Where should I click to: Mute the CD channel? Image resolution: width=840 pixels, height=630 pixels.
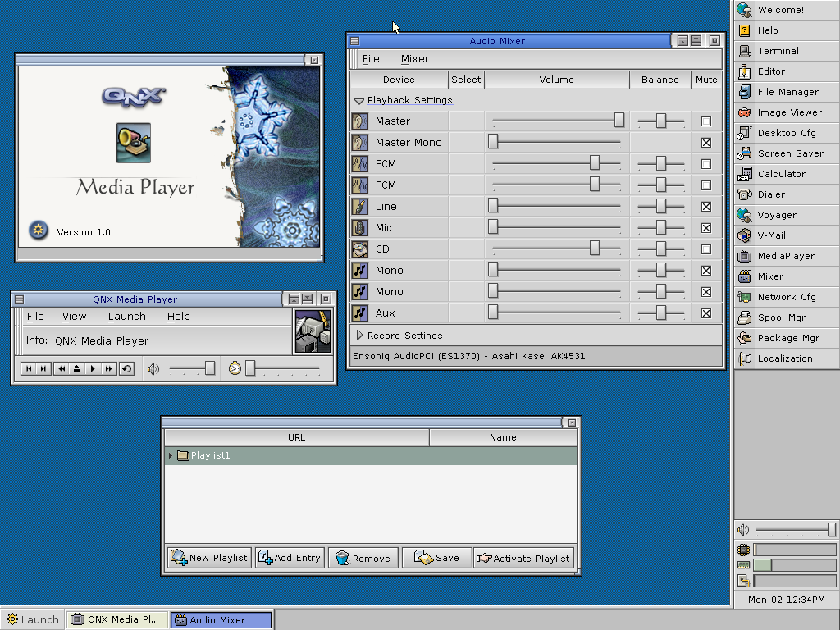pos(706,249)
